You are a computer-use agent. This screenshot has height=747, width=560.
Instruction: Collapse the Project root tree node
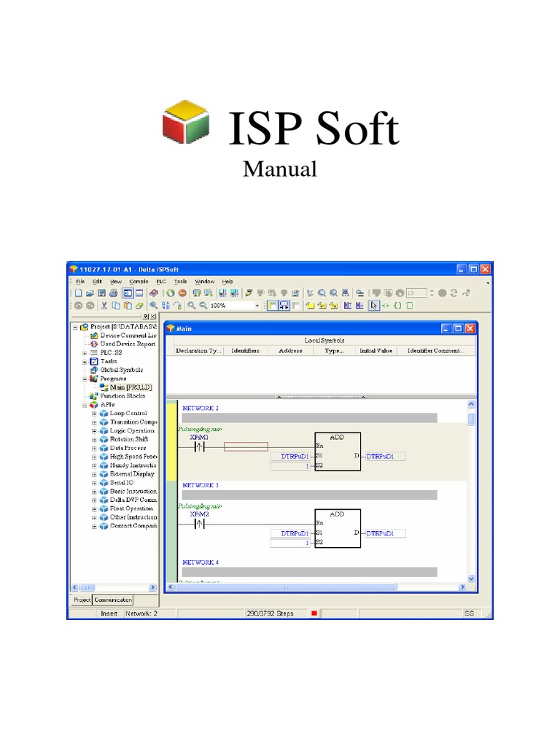(75, 327)
